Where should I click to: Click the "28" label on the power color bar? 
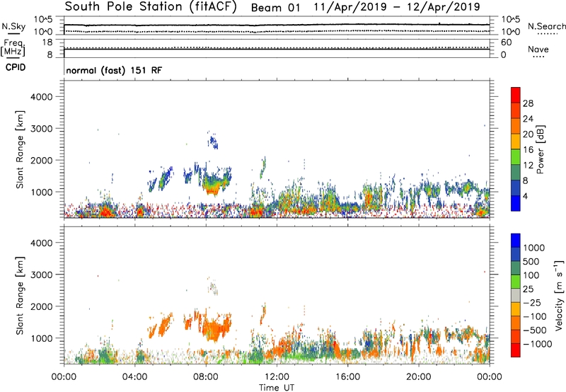coord(528,103)
